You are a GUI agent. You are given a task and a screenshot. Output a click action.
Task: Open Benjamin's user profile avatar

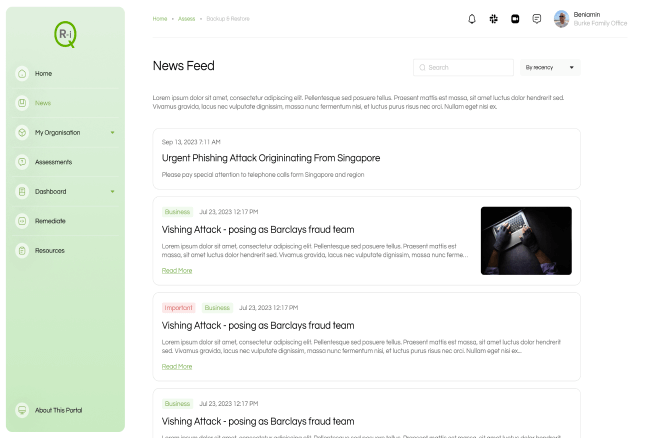[x=561, y=19]
